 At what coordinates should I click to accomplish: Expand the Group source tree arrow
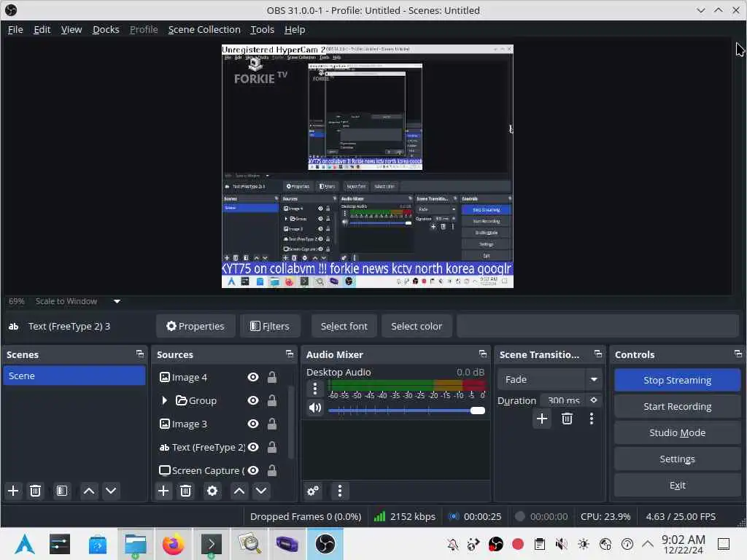[x=164, y=400]
